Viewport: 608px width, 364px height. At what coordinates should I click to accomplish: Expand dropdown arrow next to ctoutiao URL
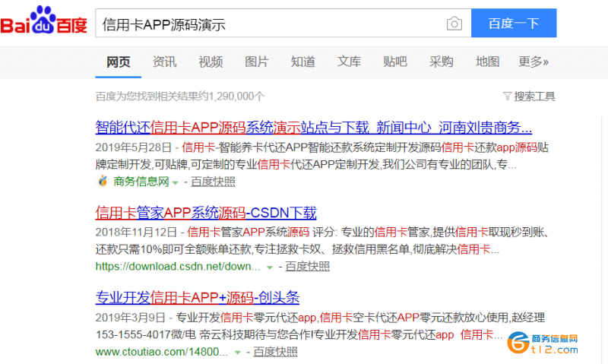pos(238,353)
